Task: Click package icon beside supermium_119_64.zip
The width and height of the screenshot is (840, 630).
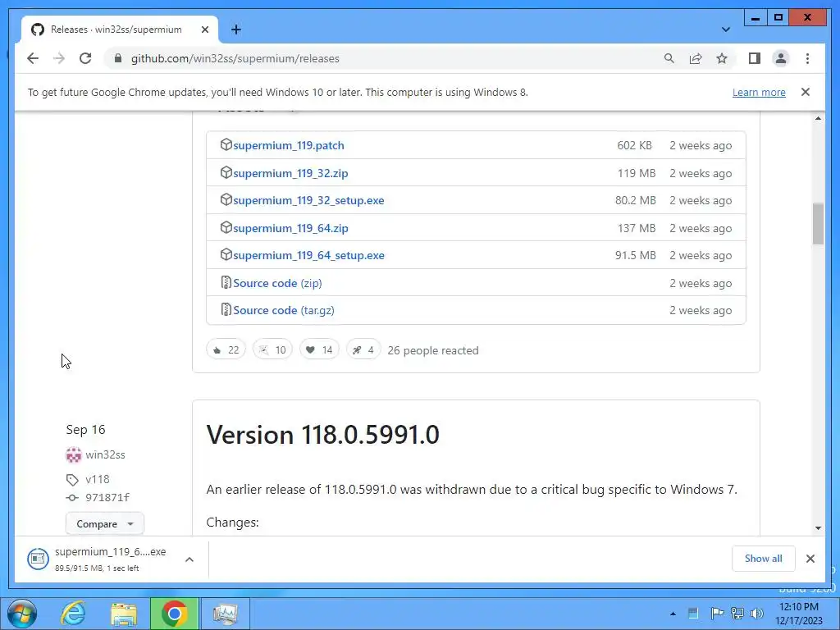Action: click(226, 227)
